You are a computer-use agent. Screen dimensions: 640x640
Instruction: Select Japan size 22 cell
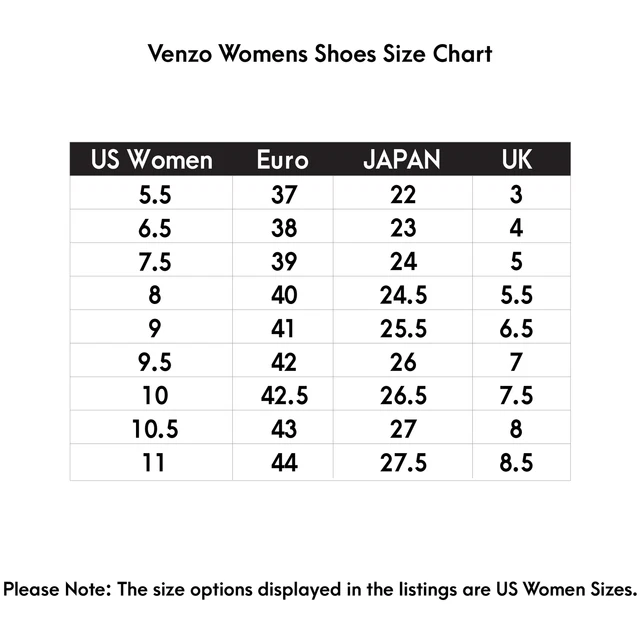[403, 195]
